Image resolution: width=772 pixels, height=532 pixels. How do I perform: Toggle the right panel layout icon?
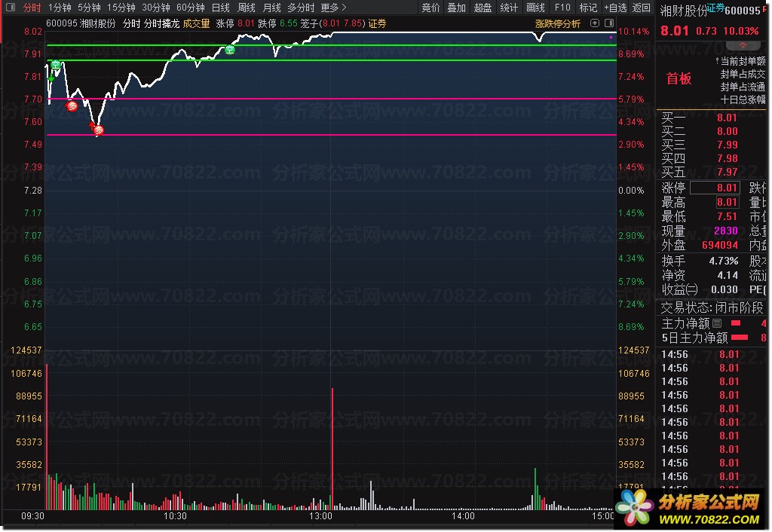pos(609,23)
